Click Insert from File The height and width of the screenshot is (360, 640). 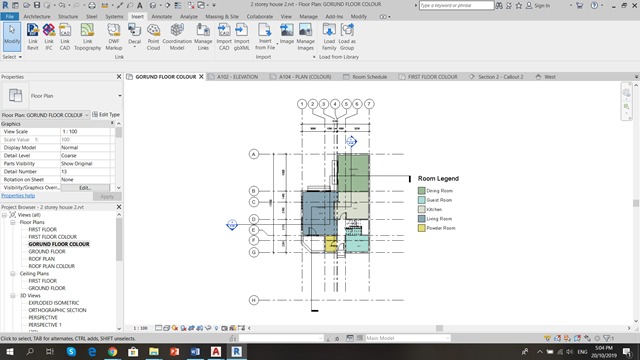coord(265,37)
